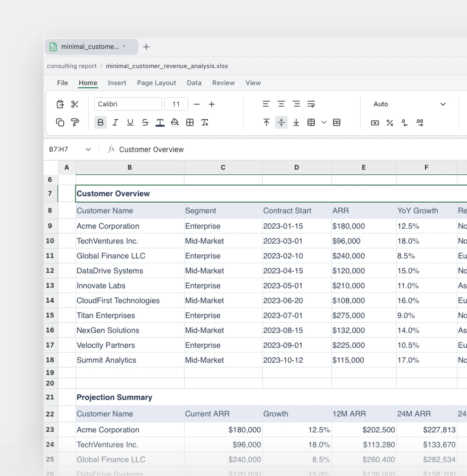This screenshot has width=467, height=476.
Task: Click the consulting report breadcrumb
Action: click(x=72, y=66)
